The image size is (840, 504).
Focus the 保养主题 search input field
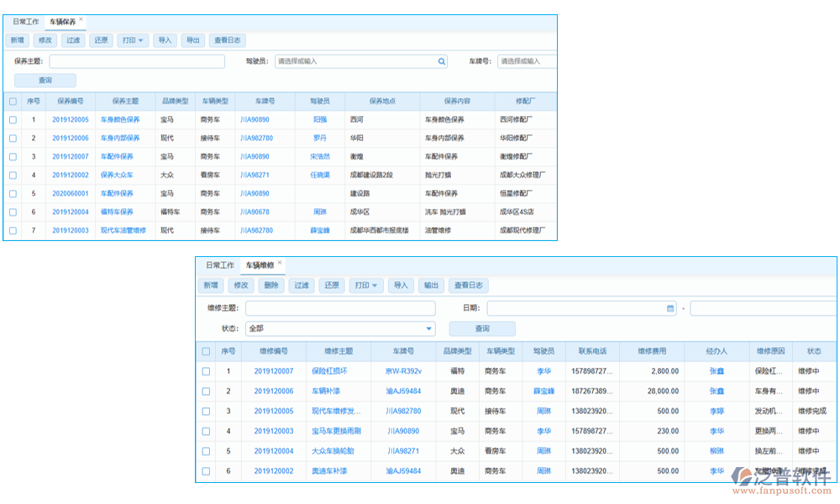coord(137,61)
